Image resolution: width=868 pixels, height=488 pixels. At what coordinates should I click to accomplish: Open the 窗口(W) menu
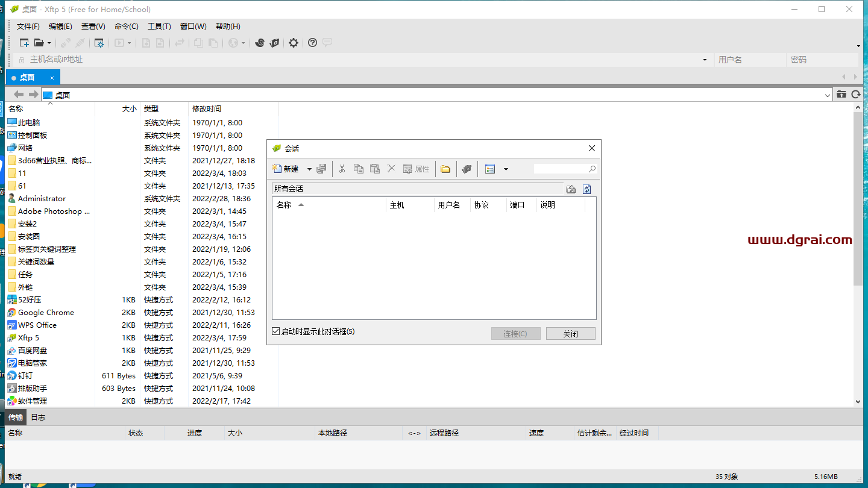(193, 27)
